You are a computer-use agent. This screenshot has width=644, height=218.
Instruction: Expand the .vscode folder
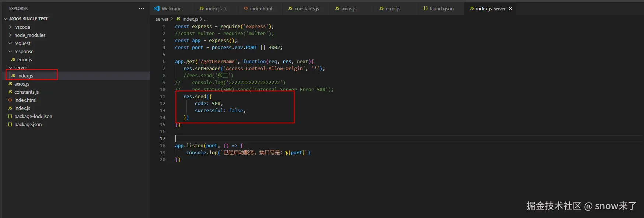(10, 27)
